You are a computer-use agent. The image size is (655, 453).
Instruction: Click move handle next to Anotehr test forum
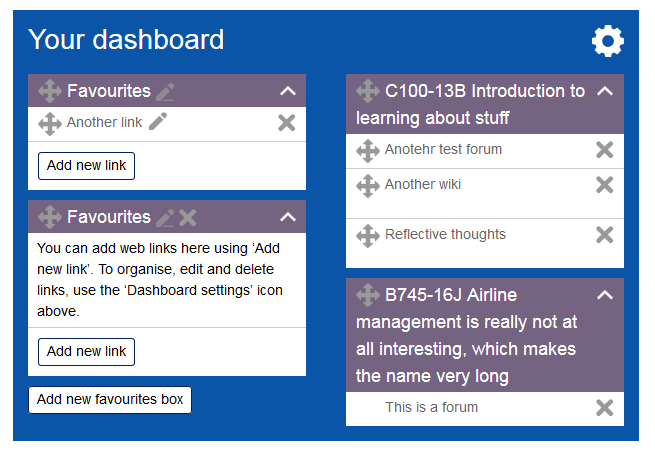tap(368, 150)
